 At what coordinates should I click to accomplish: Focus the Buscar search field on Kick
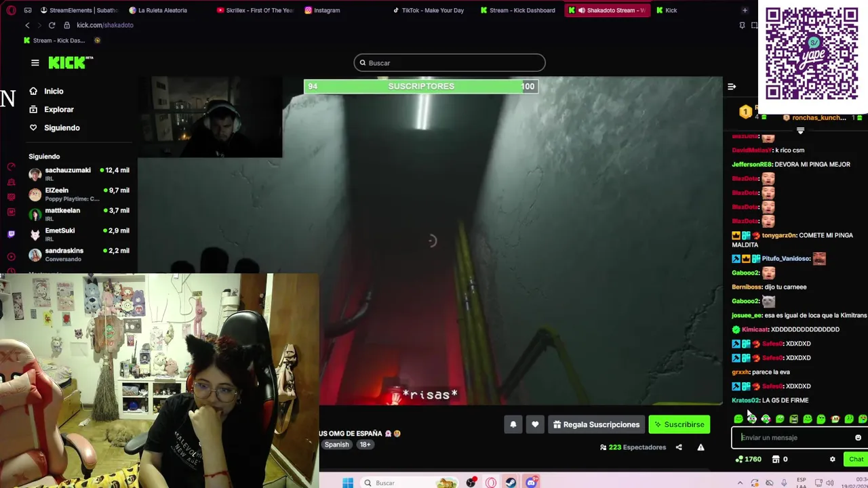[449, 63]
